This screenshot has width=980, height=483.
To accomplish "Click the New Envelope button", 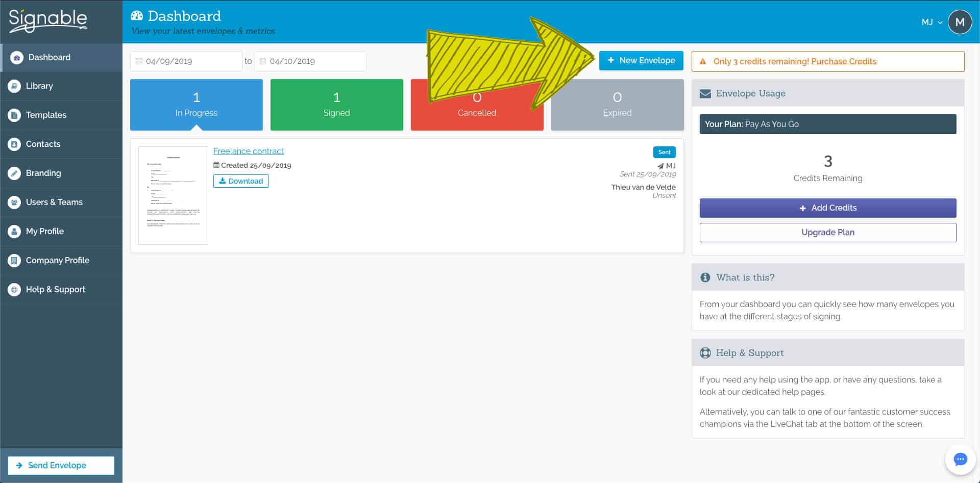I will tap(641, 61).
